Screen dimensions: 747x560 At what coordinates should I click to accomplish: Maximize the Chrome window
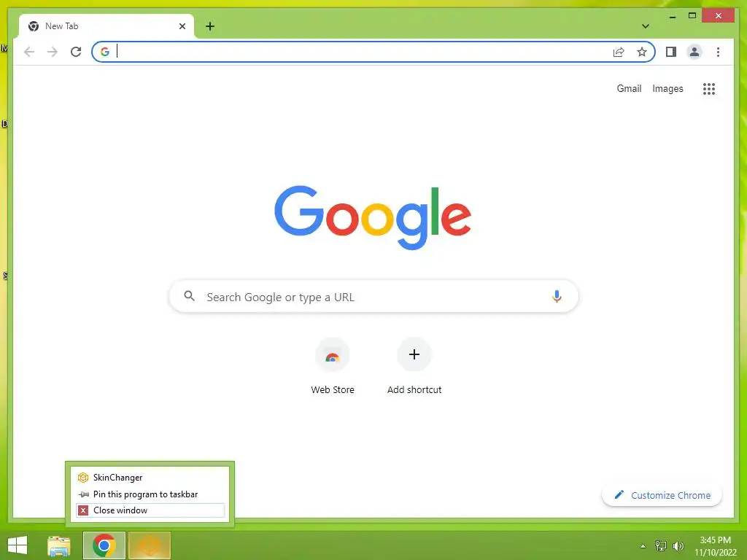click(692, 16)
